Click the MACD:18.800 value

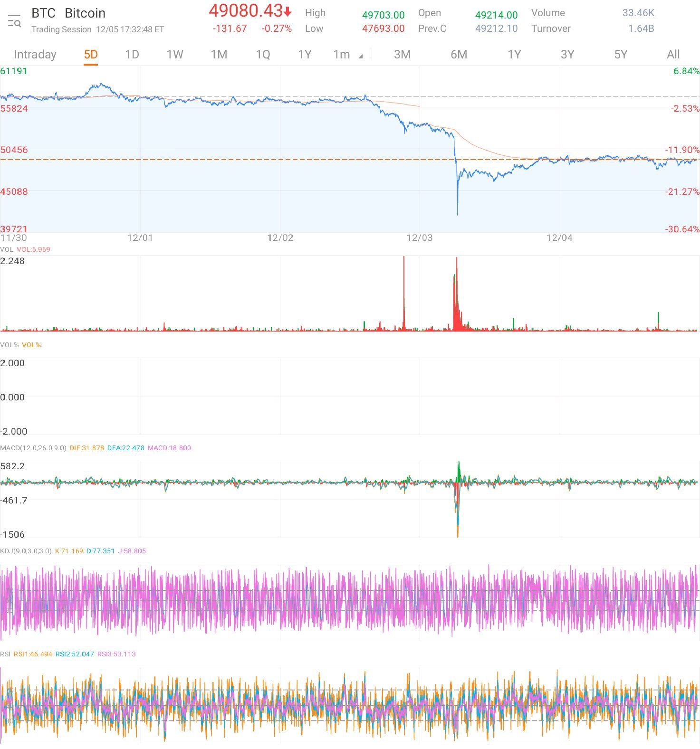pos(169,448)
